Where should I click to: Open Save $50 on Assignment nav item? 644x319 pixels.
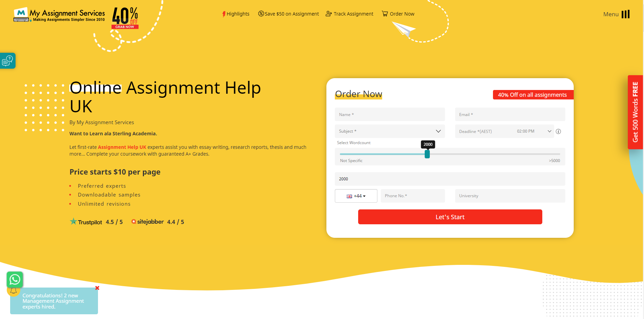point(289,14)
